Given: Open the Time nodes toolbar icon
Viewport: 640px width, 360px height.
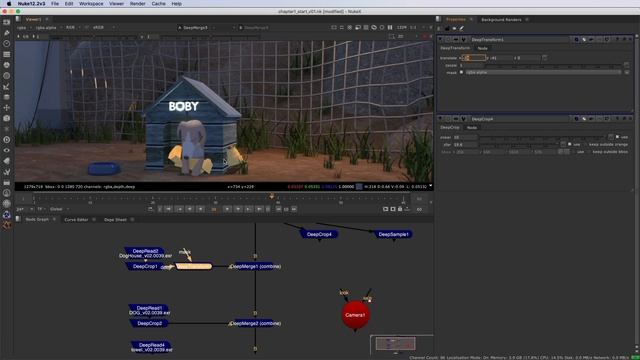Looking at the screenshot, I should [7, 43].
